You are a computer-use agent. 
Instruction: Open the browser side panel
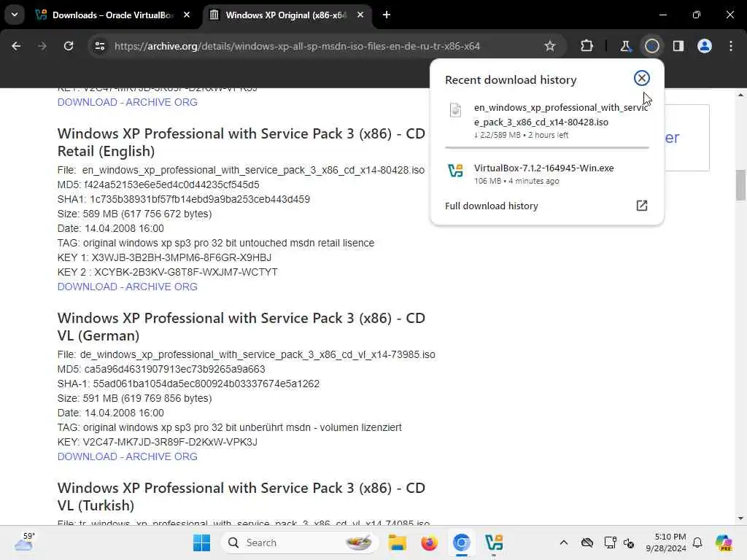click(x=678, y=46)
